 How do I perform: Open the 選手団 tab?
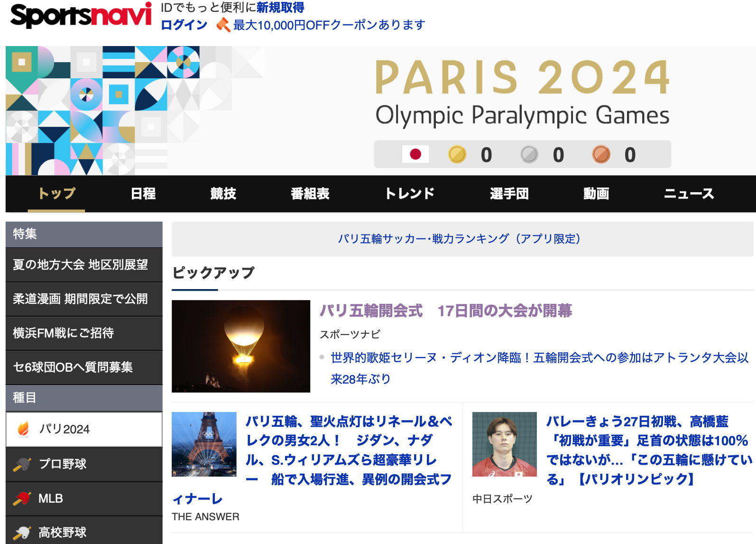point(509,194)
